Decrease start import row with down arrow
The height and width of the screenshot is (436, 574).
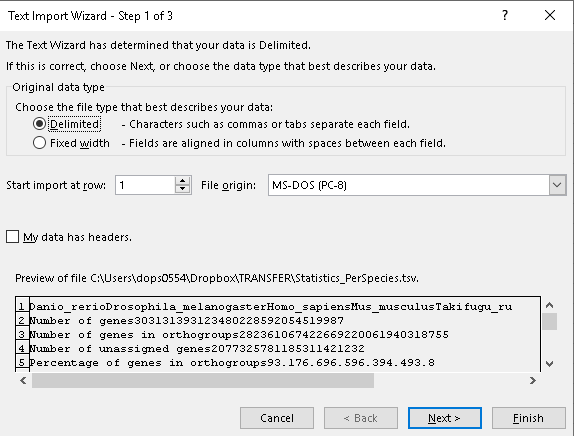point(182,189)
